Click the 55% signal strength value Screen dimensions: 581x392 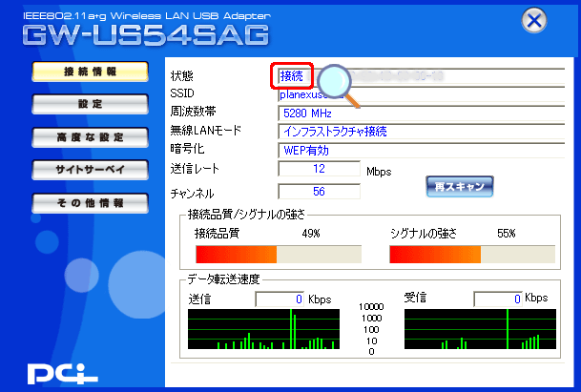507,234
